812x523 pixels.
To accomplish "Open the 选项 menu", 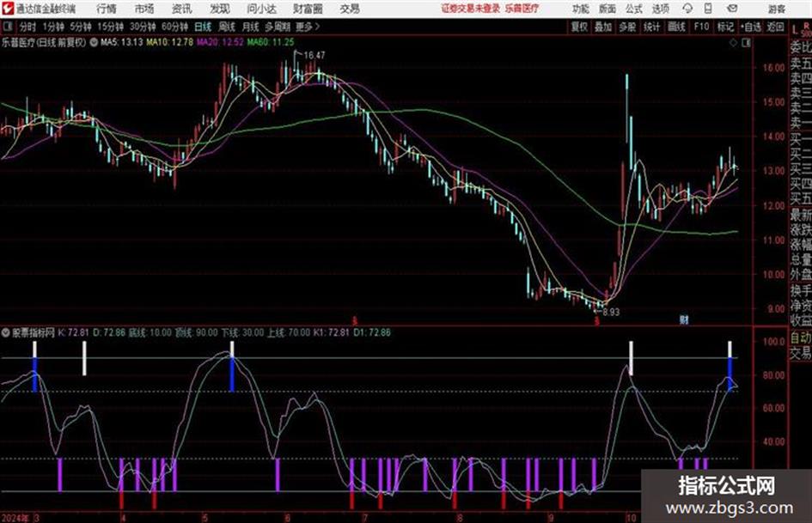I will click(660, 9).
